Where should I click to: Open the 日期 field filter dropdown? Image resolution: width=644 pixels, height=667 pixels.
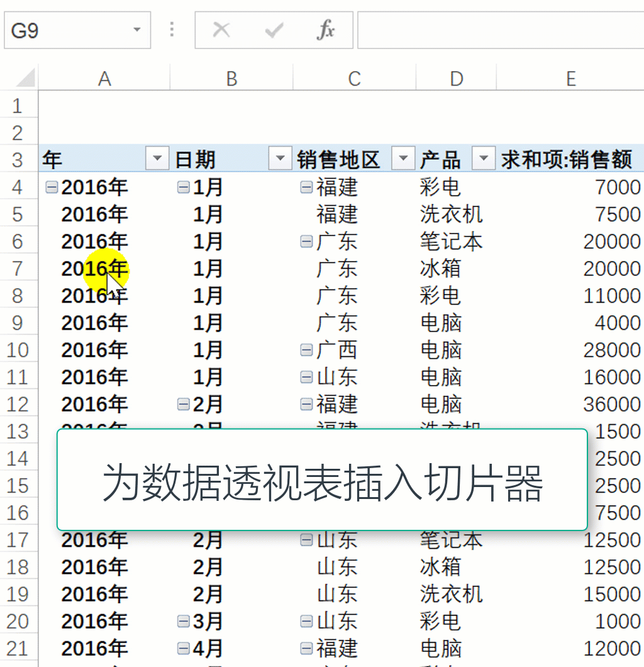pyautogui.click(x=280, y=160)
